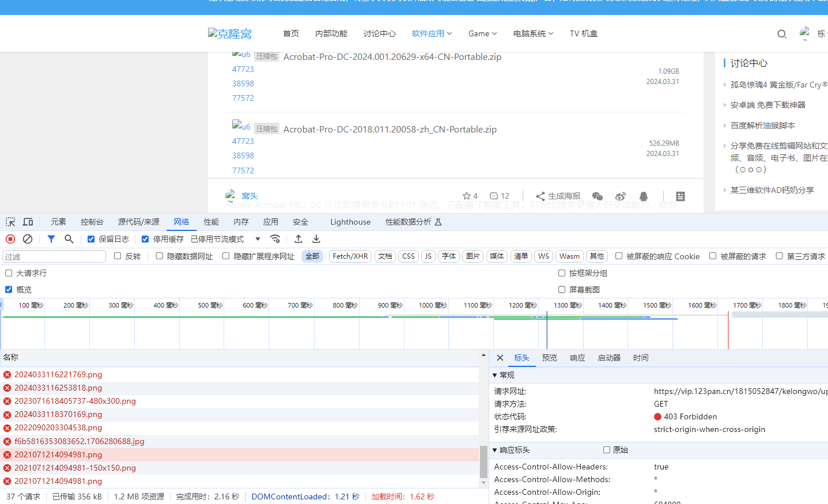The height and width of the screenshot is (504, 828).
Task: Enable the 反转 filter checkbox
Action: [x=118, y=256]
